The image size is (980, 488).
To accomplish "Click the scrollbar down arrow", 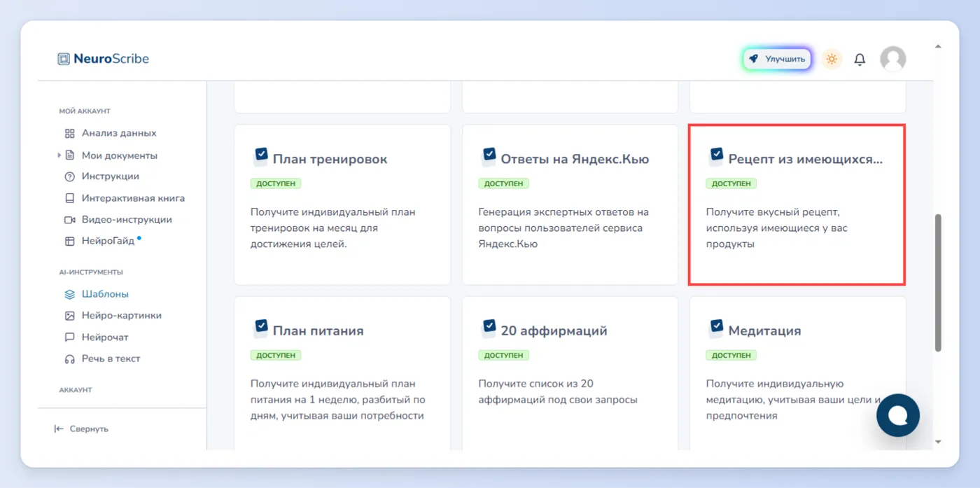I will tap(938, 442).
